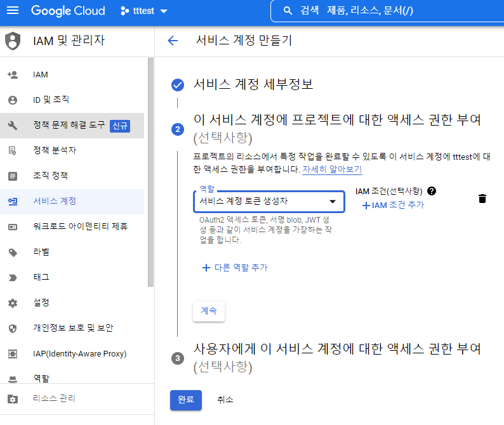504x425 pixels.
Task: Expand step 3 사용자에게 액세스 권한 부여 heading
Action: click(337, 358)
